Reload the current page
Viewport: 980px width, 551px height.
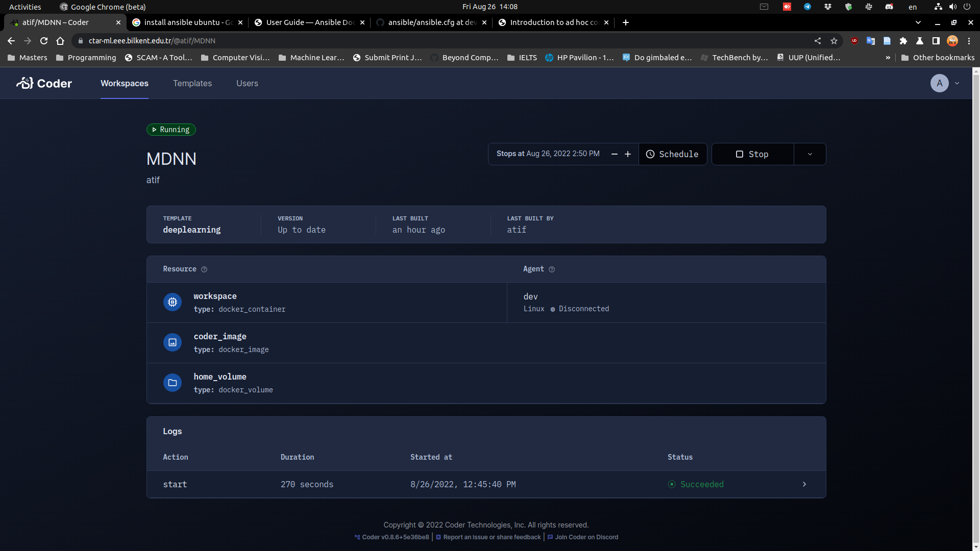pos(44,41)
